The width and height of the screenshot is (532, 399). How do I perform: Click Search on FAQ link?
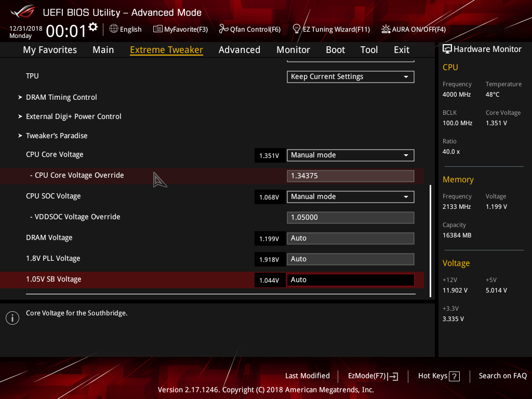pyautogui.click(x=503, y=376)
